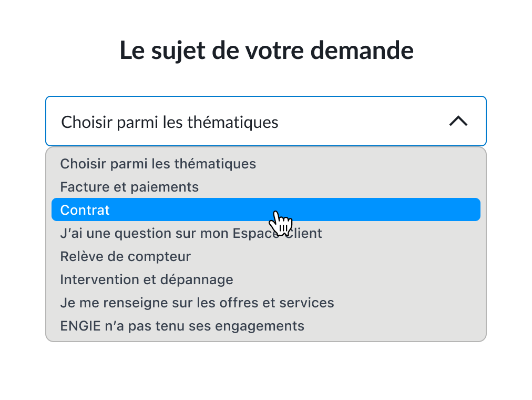Screen dimensions: 532x400
Task: Select "Intervention et dépannage" topic
Action: (x=147, y=279)
